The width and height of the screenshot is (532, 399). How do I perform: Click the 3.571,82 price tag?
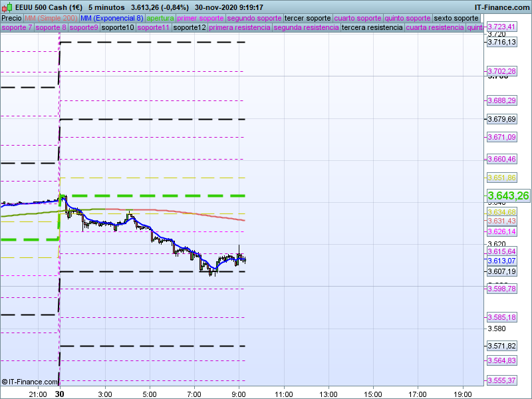[x=501, y=346]
